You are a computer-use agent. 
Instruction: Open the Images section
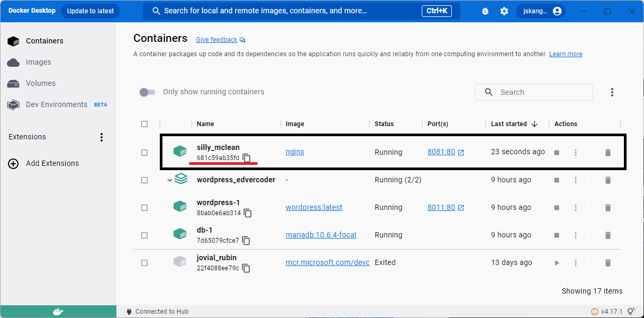click(58, 62)
